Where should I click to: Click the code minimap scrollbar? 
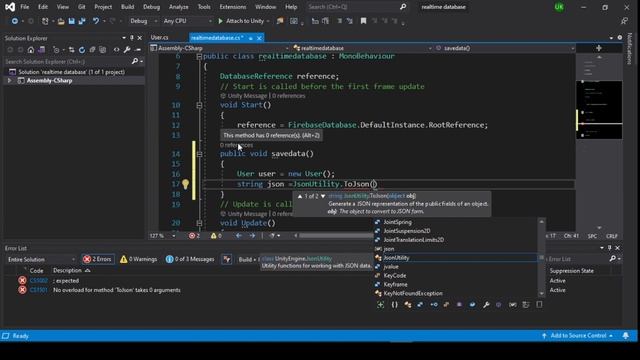coord(599,110)
